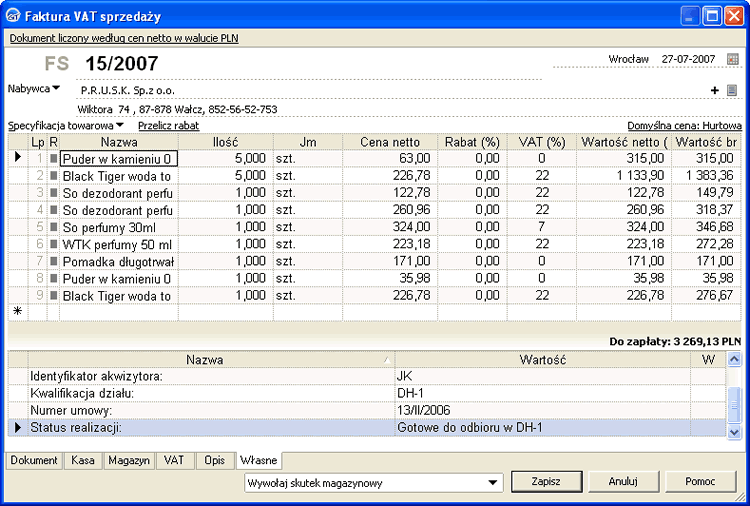
Task: Click the R indicator of row 5
Action: tap(54, 227)
